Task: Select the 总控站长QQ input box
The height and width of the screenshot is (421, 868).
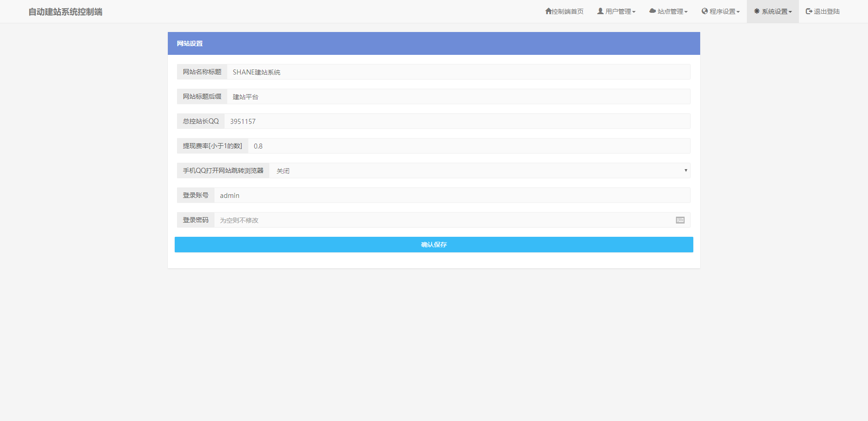Action: (x=457, y=121)
